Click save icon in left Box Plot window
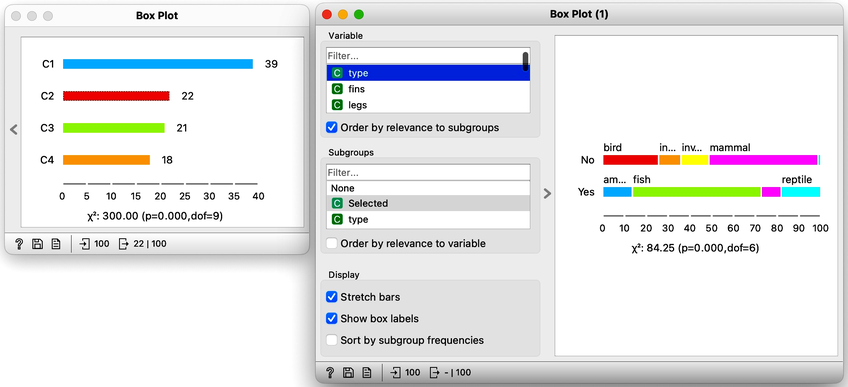Image resolution: width=848 pixels, height=387 pixels. [x=37, y=244]
